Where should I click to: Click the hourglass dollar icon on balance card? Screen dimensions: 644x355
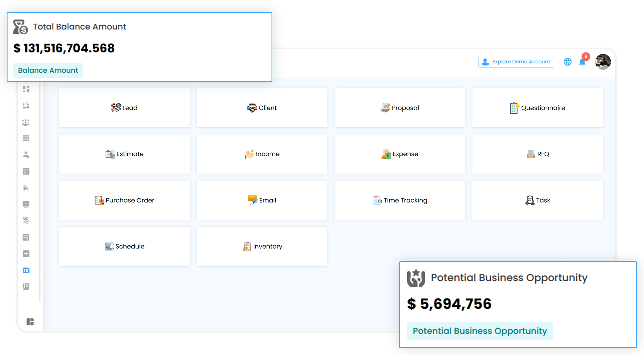tap(21, 27)
